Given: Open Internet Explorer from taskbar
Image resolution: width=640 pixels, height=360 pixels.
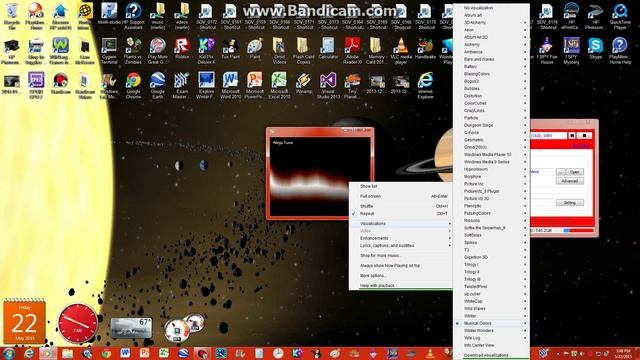Looking at the screenshot, I should tap(29, 353).
